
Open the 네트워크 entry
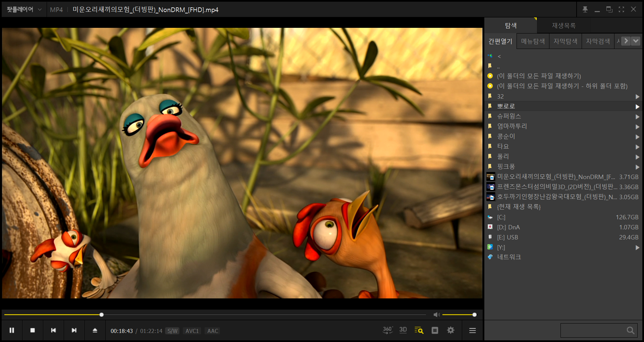click(563, 257)
